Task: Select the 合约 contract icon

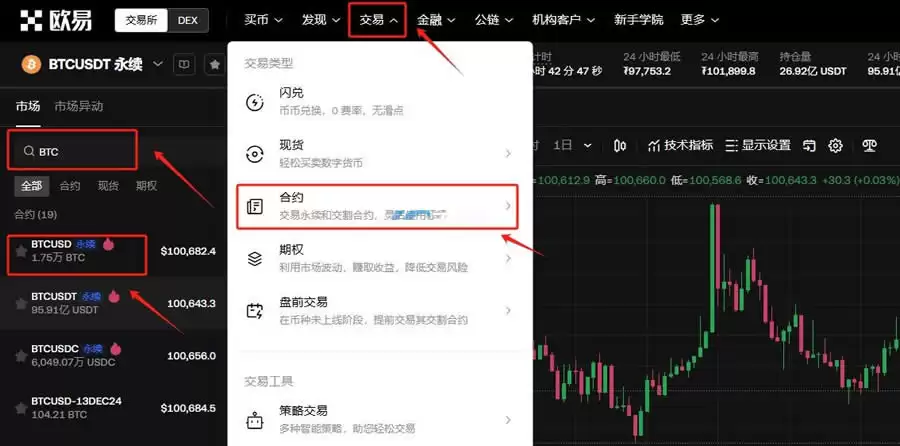Action: (254, 207)
